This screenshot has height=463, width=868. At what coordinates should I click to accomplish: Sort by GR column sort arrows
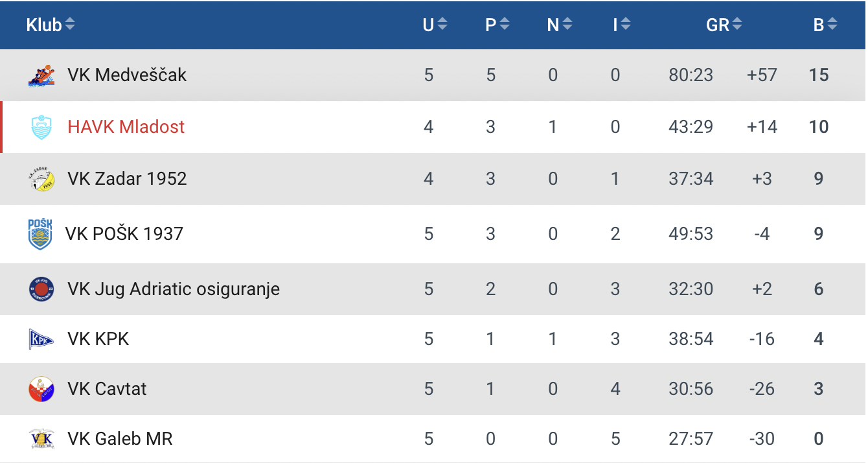click(737, 25)
